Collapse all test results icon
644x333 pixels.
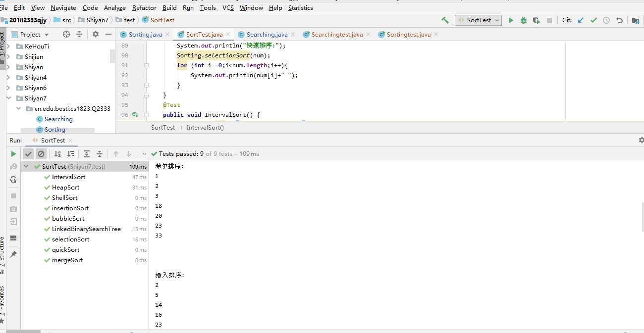point(100,154)
